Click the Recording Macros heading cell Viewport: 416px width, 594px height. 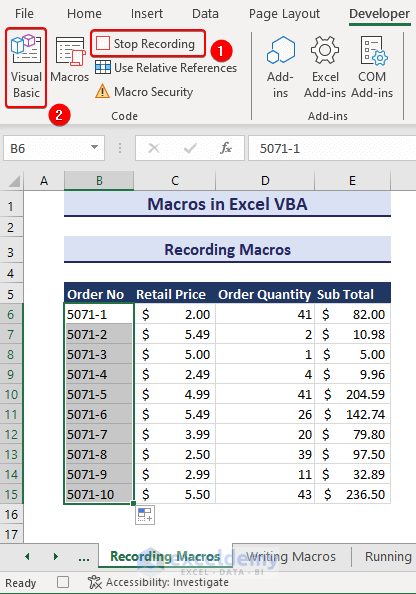(227, 250)
